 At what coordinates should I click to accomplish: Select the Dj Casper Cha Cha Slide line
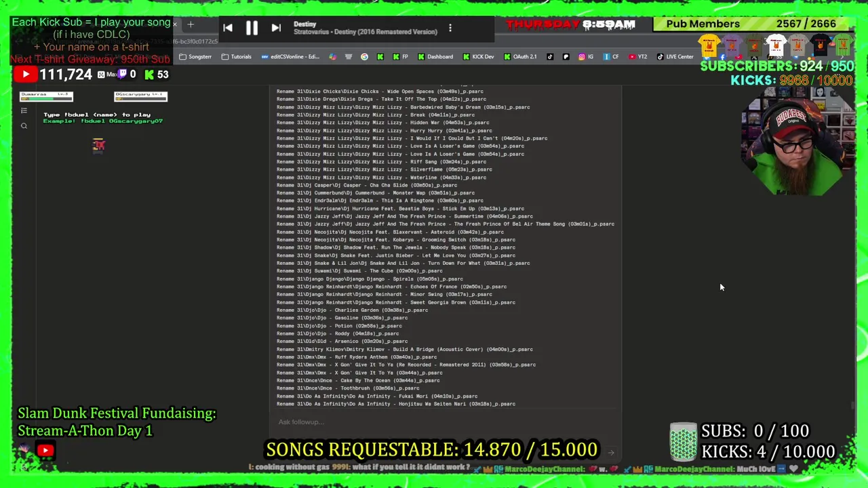[367, 185]
